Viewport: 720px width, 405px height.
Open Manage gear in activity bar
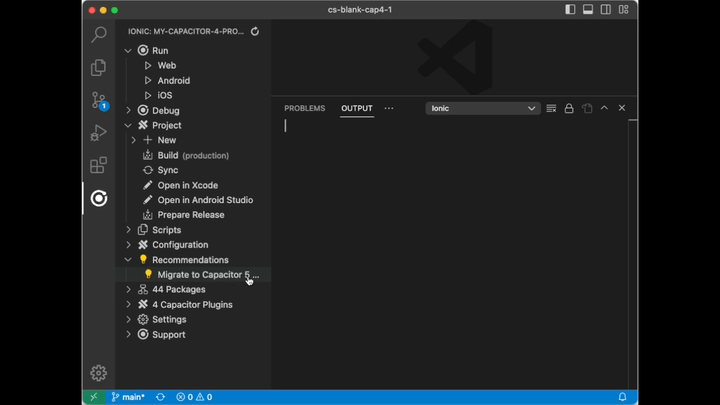tap(99, 373)
